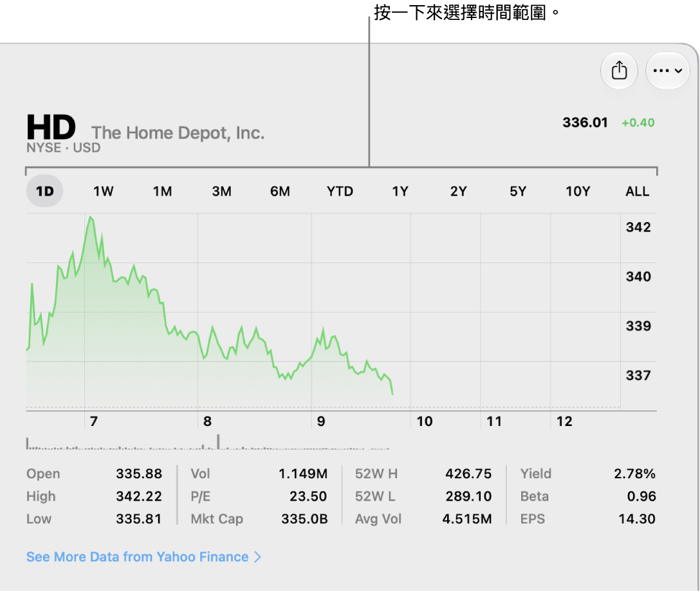Screen dimensions: 700x592
Task: Select the 1Y time range
Action: [400, 191]
